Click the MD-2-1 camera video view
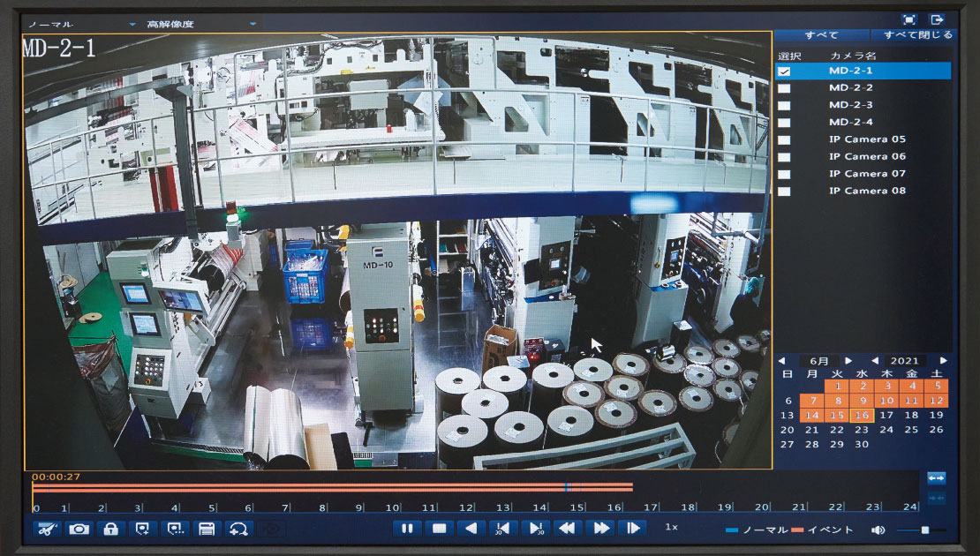 click(397, 251)
